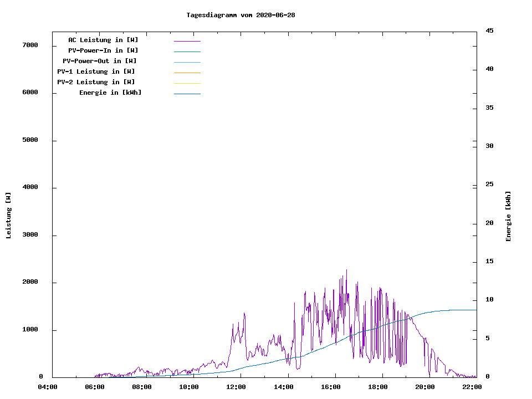Click the 22:00 time label on x-axis

pos(472,387)
